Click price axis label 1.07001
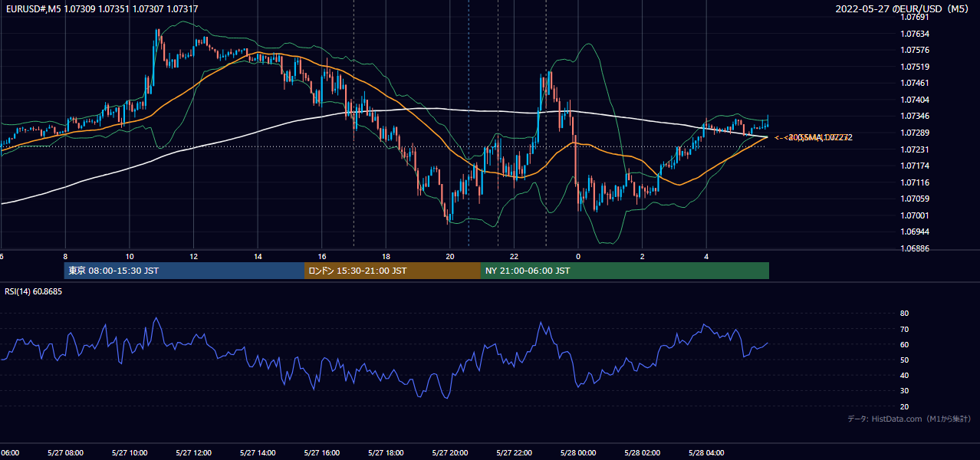Screen dimensions: 980x460 point(914,215)
